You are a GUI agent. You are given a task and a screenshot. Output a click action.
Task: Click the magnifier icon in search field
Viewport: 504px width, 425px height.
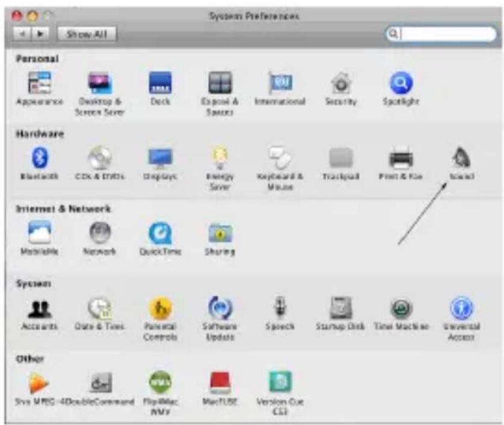(393, 33)
